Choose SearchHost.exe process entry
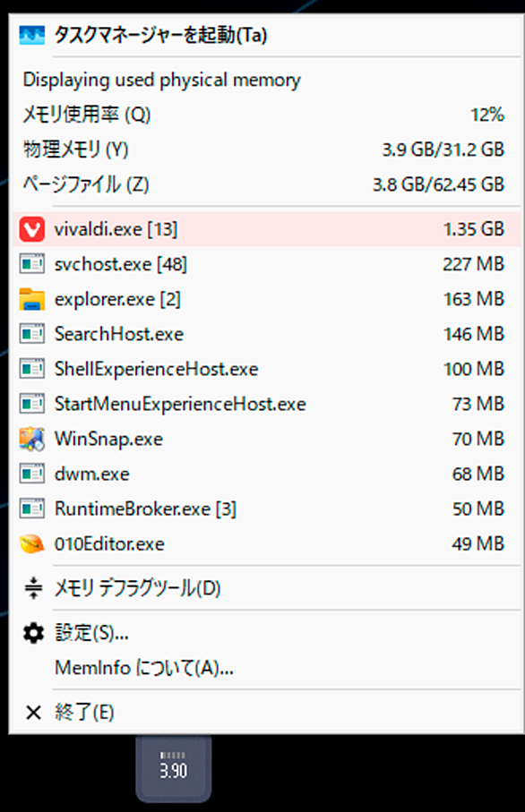This screenshot has width=525, height=812. (x=263, y=334)
